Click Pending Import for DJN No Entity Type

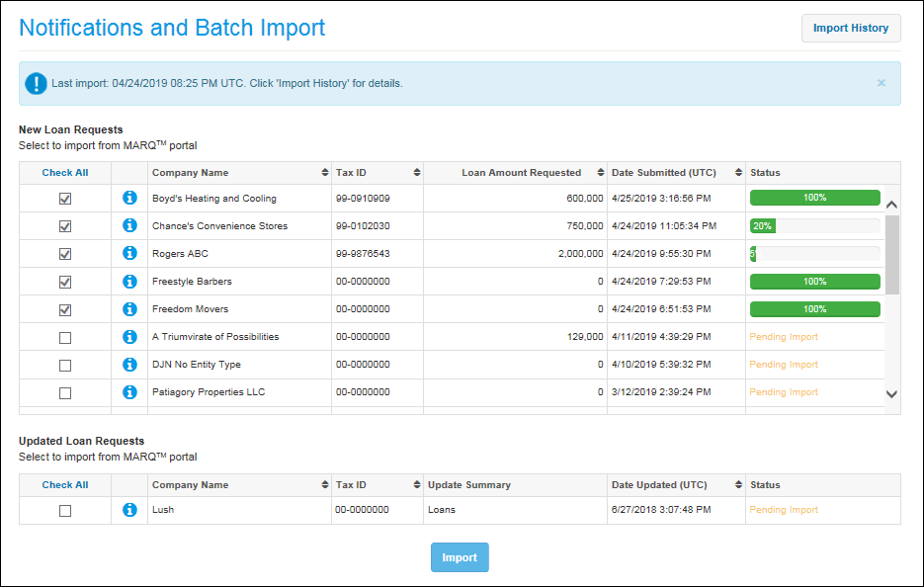click(784, 365)
